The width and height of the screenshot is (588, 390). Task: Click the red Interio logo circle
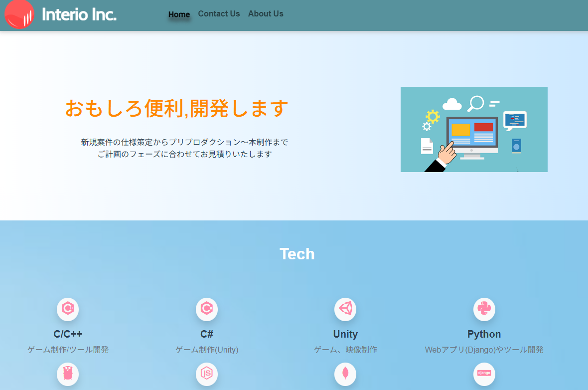pyautogui.click(x=19, y=14)
